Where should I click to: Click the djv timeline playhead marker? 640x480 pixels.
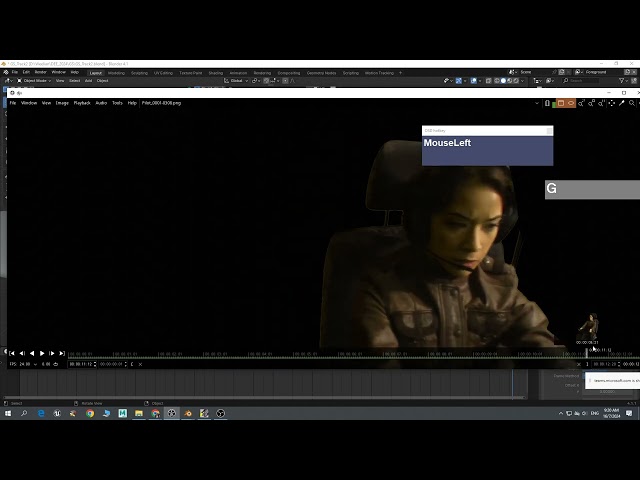[x=587, y=352]
